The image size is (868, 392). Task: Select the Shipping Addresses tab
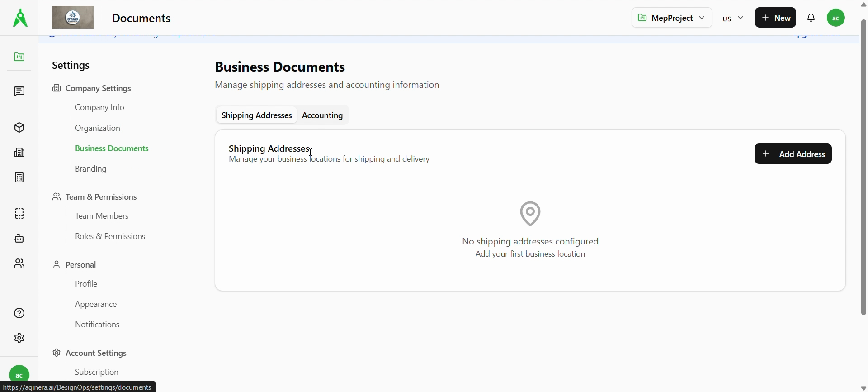[256, 115]
